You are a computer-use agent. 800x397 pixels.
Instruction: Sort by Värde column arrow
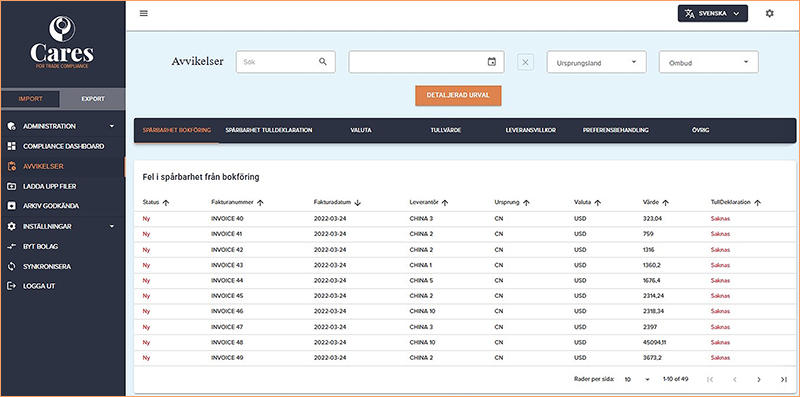tap(665, 203)
